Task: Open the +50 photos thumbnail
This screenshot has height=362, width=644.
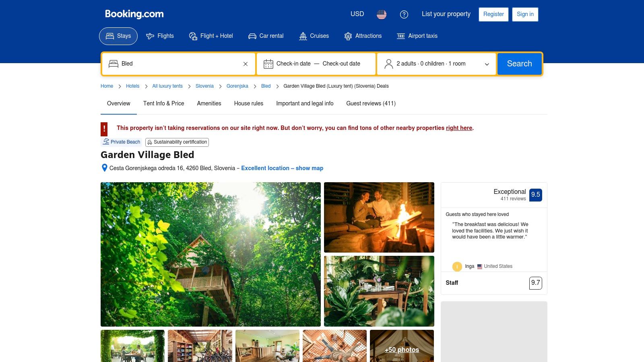Action: coord(402,350)
